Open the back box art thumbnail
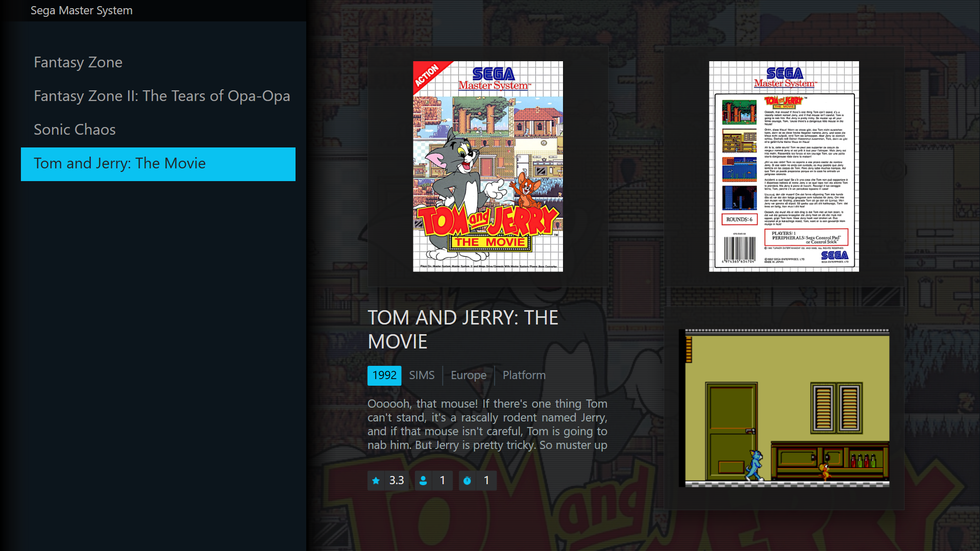The width and height of the screenshot is (980, 551). tap(784, 166)
